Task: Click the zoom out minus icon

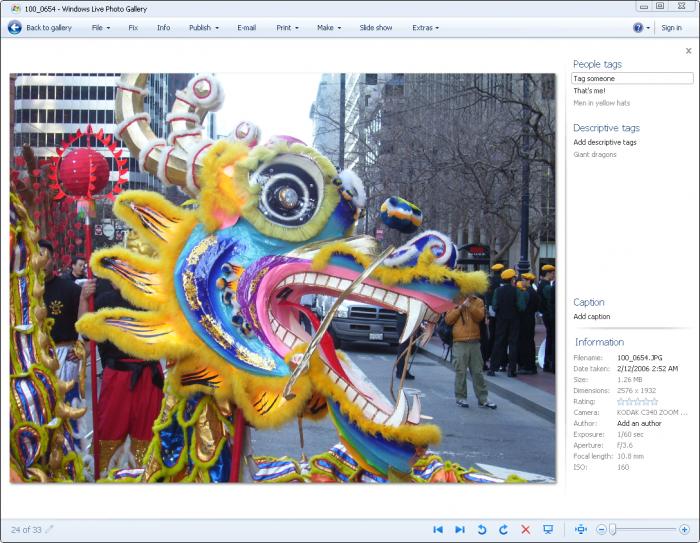Action: 601,529
